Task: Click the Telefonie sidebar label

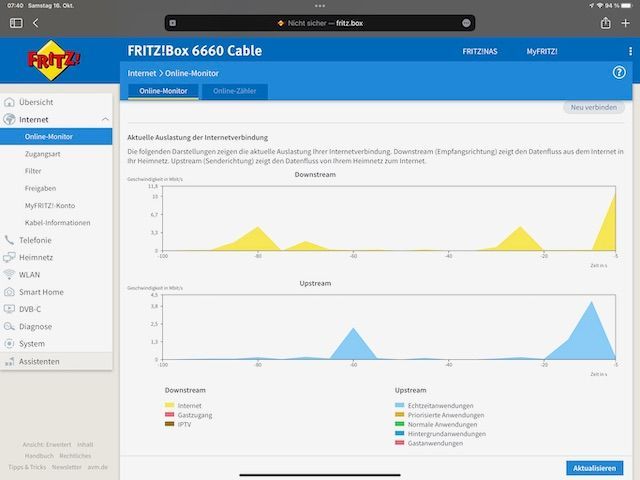Action: click(35, 240)
